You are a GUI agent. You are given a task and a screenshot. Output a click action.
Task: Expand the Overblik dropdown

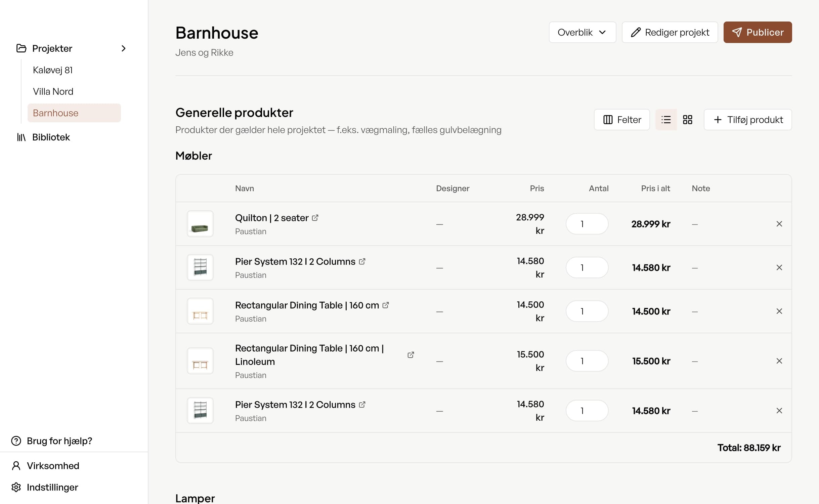point(582,32)
